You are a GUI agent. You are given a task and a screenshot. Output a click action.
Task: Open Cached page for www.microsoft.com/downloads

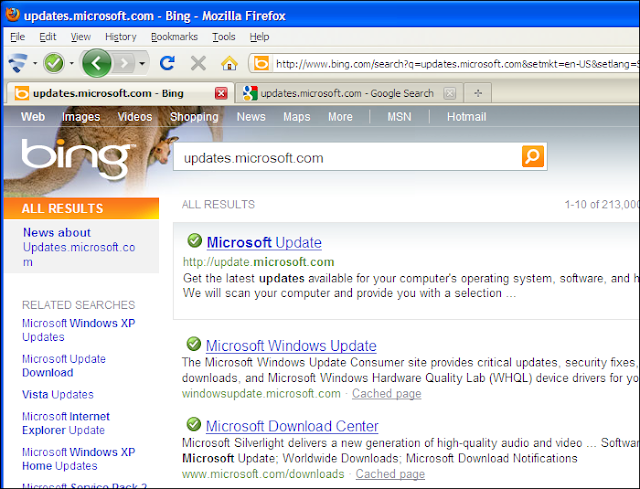pyautogui.click(x=390, y=474)
